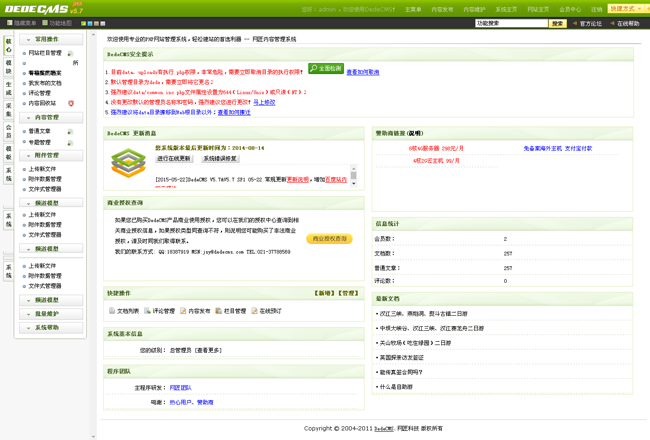Screen dimensions: 650x440
Task: Switch to the 生成 vertical tab
Action: (x=9, y=88)
